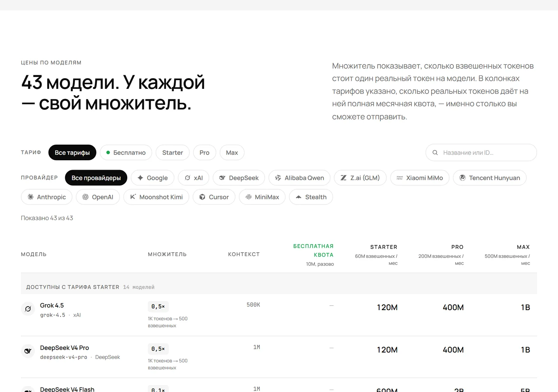Screen dimensions: 558x392
Task: Filter by Anthropic provider
Action: click(x=47, y=197)
